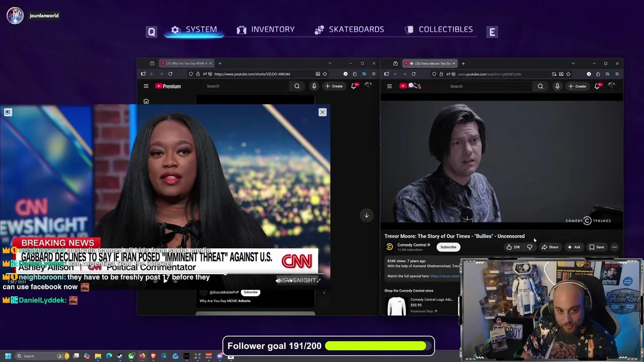Viewport: 644px width, 362px height.
Task: Open extensions puzzle icon in the left browser window
Action: point(355,74)
